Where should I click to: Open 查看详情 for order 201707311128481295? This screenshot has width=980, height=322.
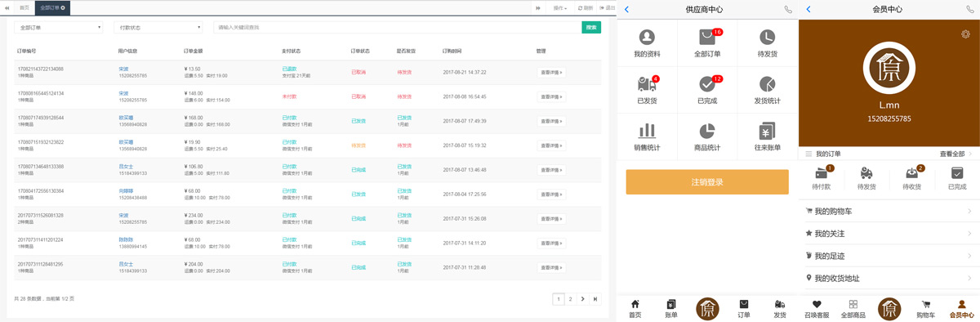click(x=551, y=268)
